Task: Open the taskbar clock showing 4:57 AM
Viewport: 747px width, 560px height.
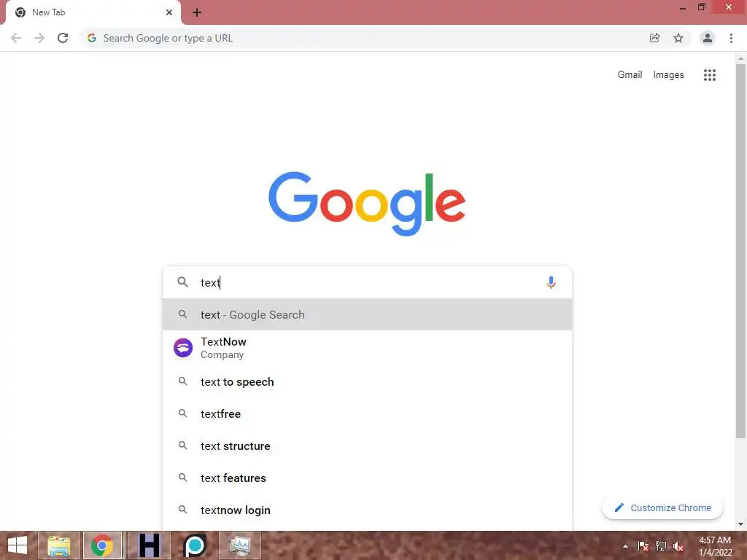Action: (715, 546)
